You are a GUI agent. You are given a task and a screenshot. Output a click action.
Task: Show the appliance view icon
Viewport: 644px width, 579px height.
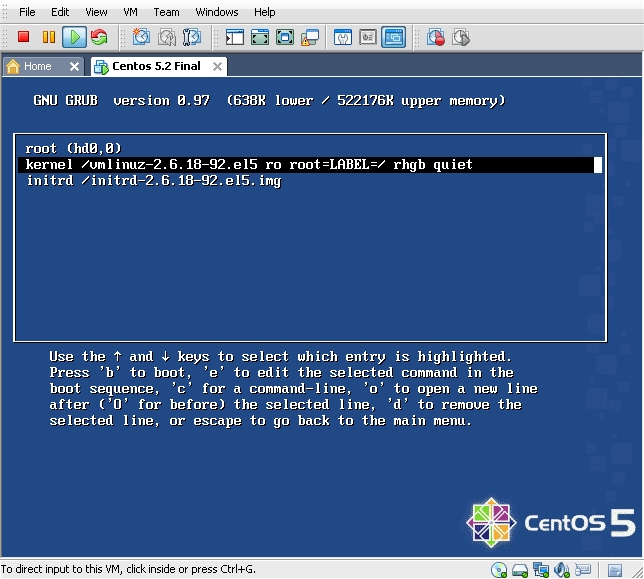tap(368, 37)
